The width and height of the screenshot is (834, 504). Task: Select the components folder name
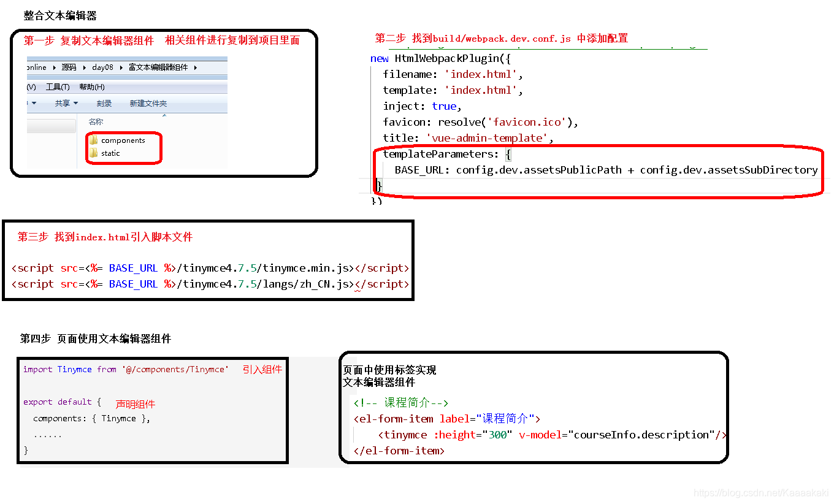tap(123, 140)
